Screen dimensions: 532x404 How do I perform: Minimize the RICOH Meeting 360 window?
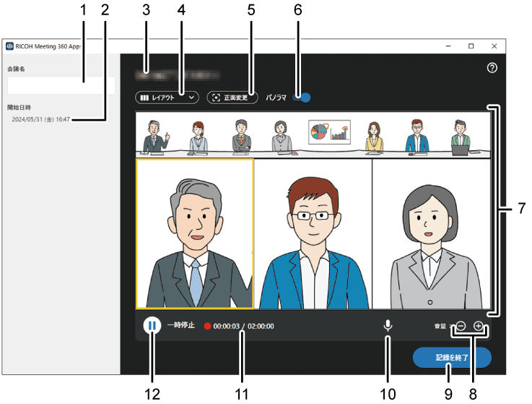click(x=448, y=46)
